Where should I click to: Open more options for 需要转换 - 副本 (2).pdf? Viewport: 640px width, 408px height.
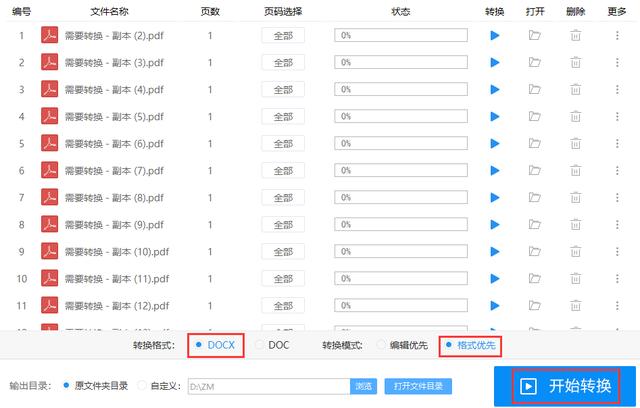[x=617, y=35]
